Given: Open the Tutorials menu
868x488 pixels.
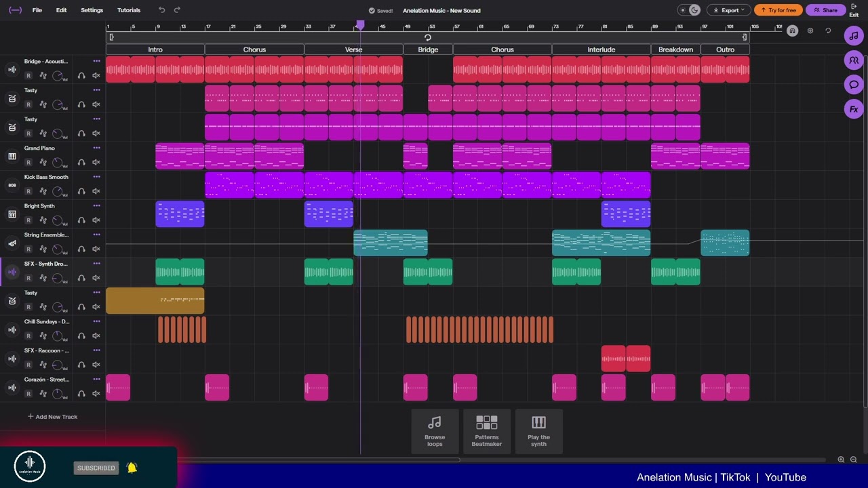Looking at the screenshot, I should [129, 10].
